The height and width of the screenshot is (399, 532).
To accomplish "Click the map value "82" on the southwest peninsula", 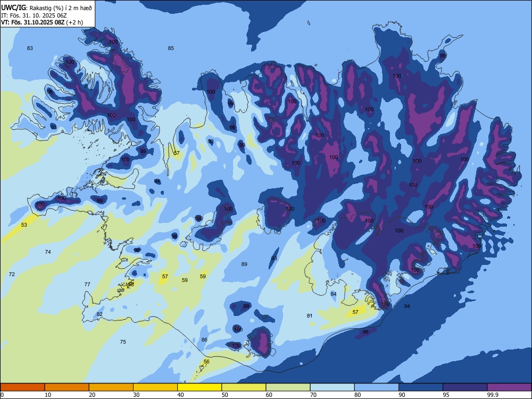I will pyautogui.click(x=100, y=314).
